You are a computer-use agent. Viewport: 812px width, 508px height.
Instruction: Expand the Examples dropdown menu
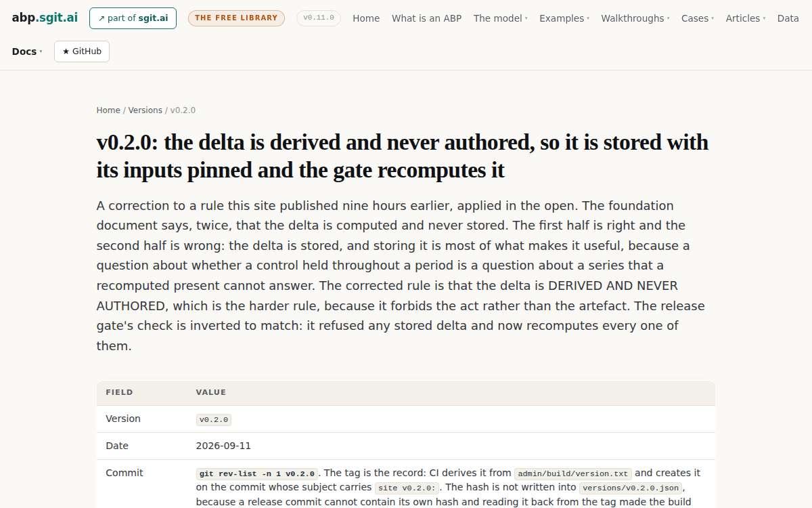564,18
